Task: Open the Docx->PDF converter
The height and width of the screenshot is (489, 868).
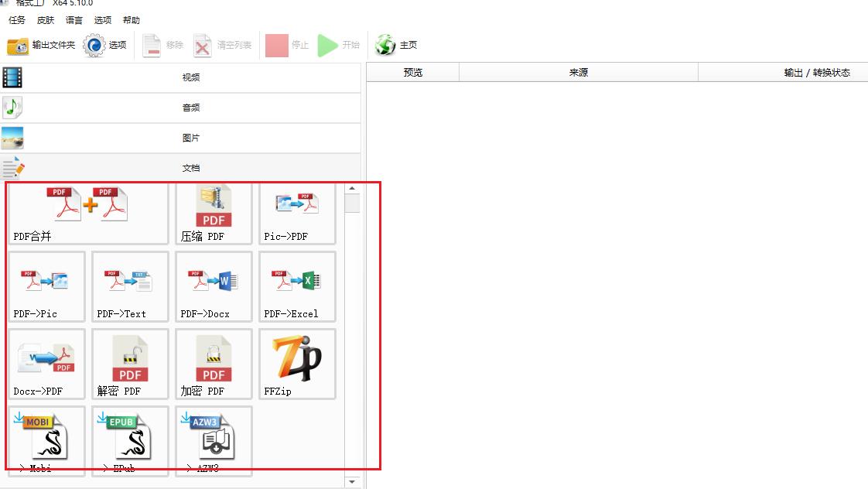Action: click(x=46, y=364)
